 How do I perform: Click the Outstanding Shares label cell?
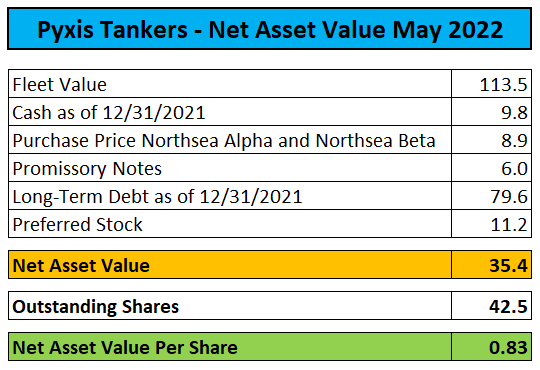(x=230, y=306)
